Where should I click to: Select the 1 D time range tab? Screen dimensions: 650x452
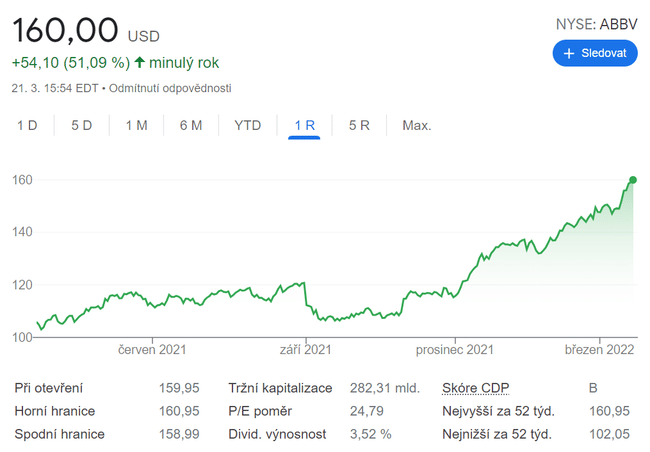pos(27,125)
